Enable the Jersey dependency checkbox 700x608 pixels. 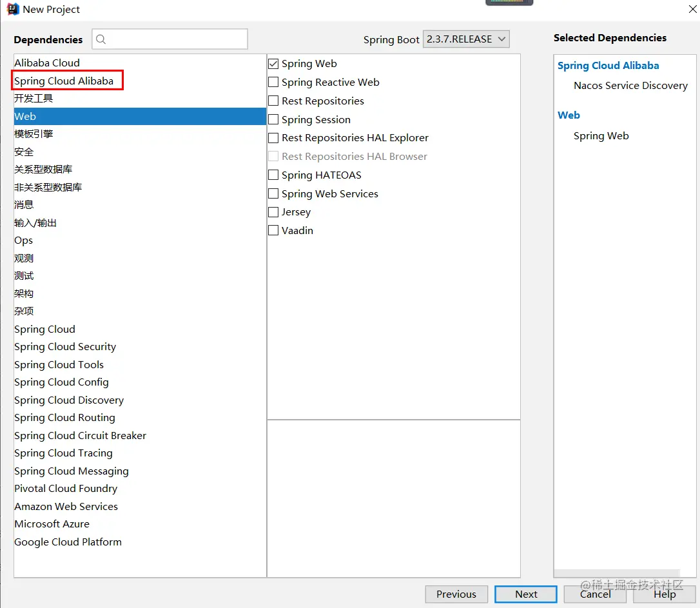(x=273, y=212)
